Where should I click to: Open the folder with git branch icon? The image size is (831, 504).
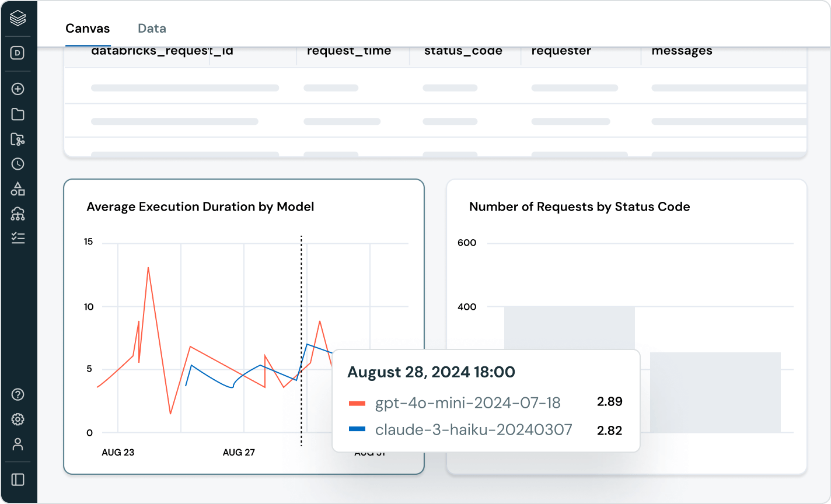18,139
